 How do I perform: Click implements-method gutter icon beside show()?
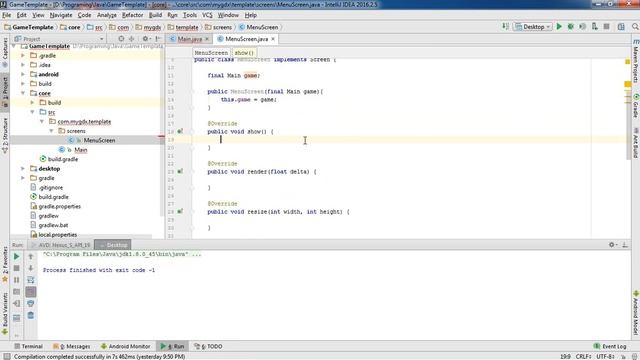(x=180, y=131)
